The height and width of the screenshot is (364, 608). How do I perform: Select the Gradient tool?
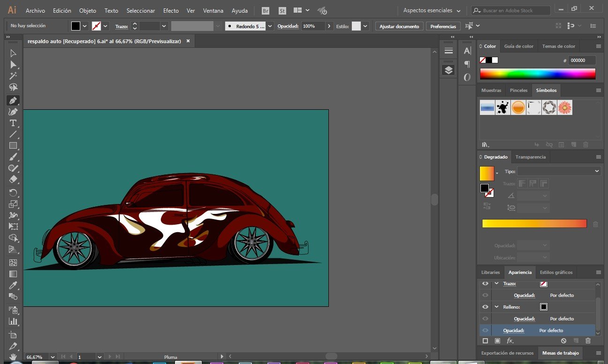13,274
